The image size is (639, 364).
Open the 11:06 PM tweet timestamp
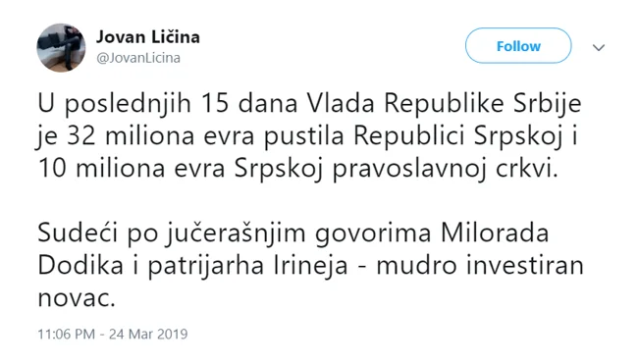tap(67, 334)
